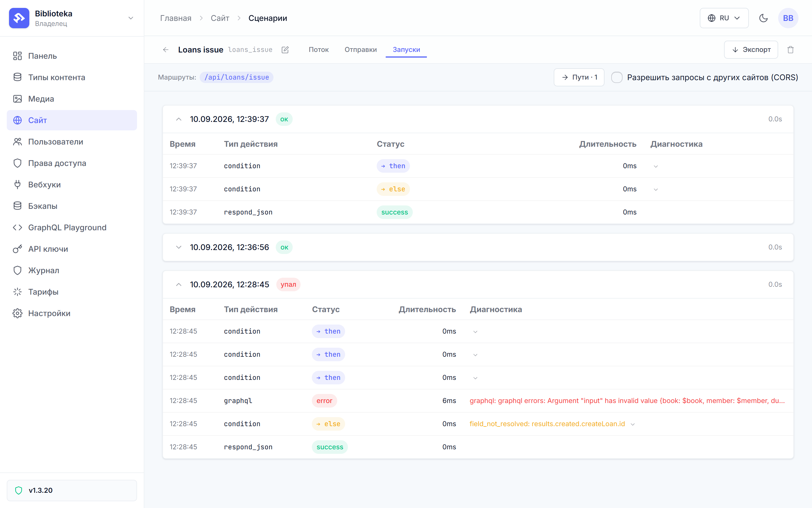
Task: Click the red 'error' status badge
Action: pos(324,401)
